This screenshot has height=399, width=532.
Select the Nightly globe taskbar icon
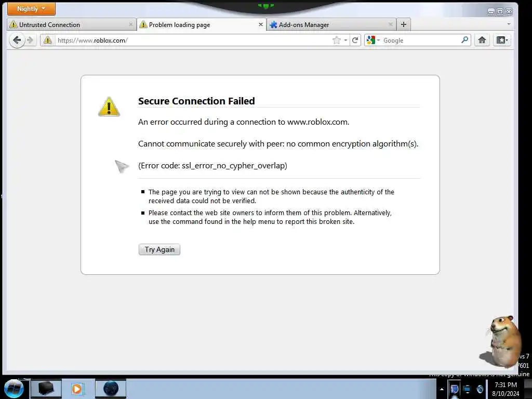(111, 389)
